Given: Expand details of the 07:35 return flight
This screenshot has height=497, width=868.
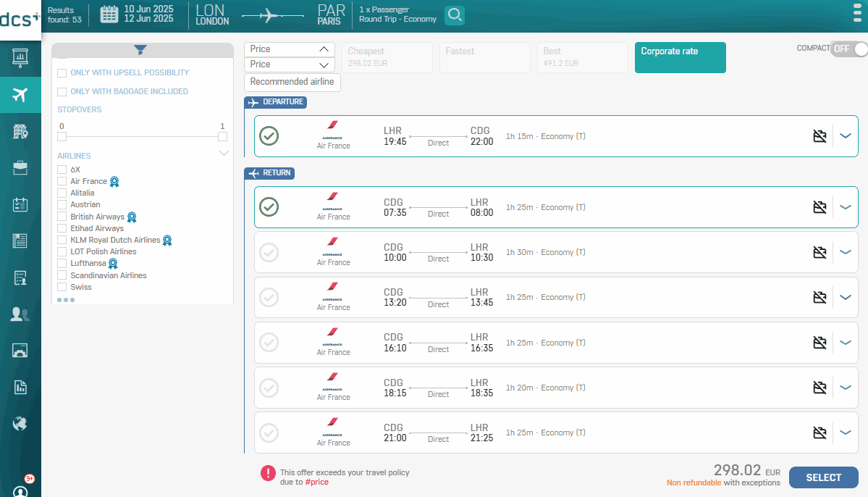Looking at the screenshot, I should click(x=845, y=207).
